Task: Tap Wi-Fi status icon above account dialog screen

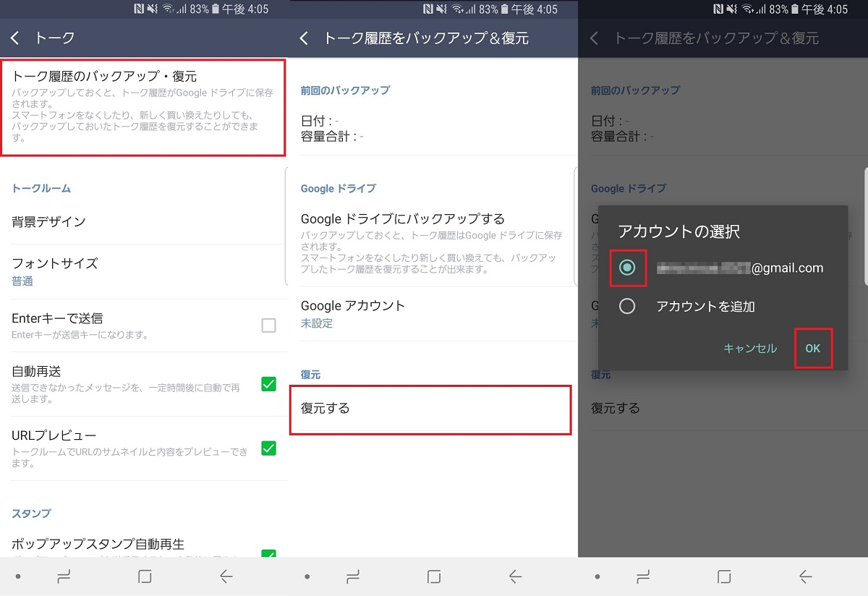Action: (749, 9)
